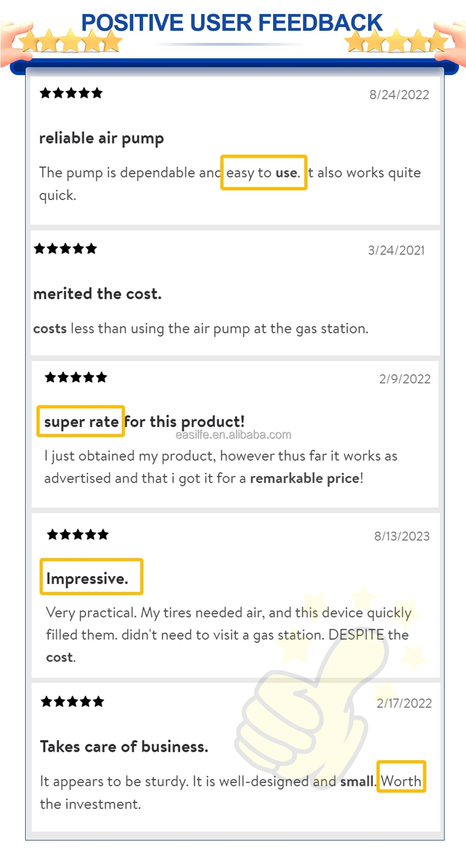
Task: Click the star rating above 'merited the cost'
Action: (x=65, y=249)
